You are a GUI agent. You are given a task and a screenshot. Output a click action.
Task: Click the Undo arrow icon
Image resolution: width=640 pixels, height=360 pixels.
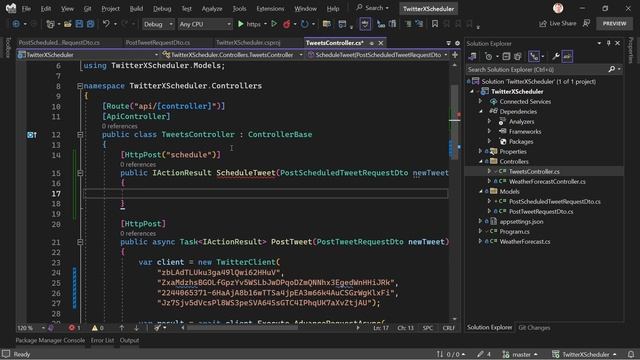[x=106, y=24]
